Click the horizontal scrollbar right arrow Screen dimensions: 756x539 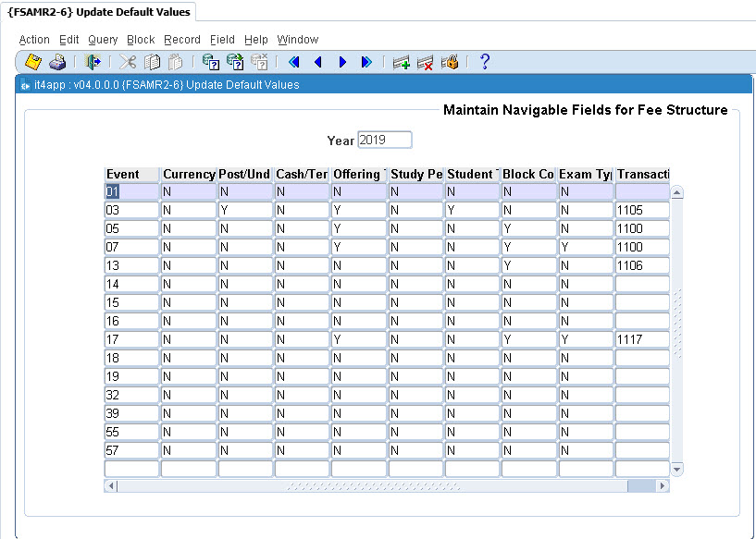(x=662, y=485)
